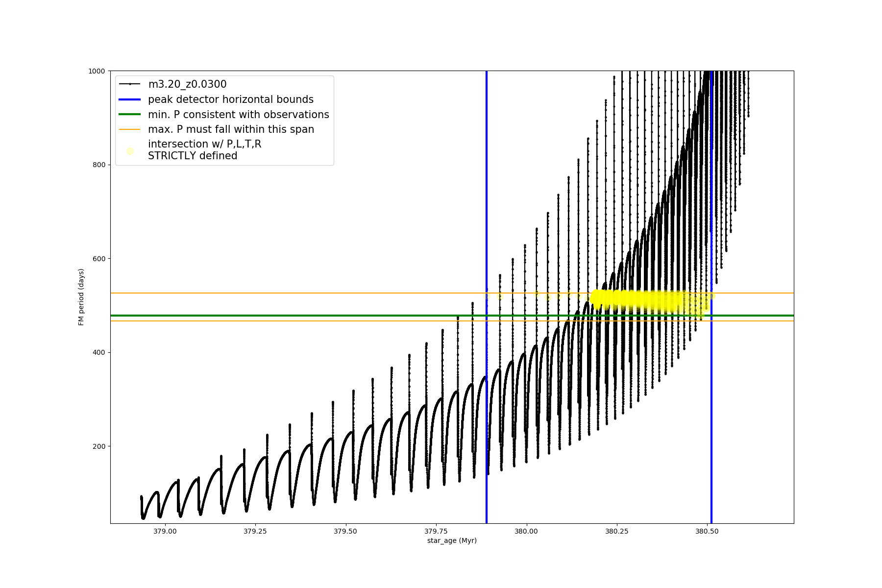Click 'intersection w/ P,L,T,R STRICTLY defined' legend entry
882x588 pixels.
[204, 150]
